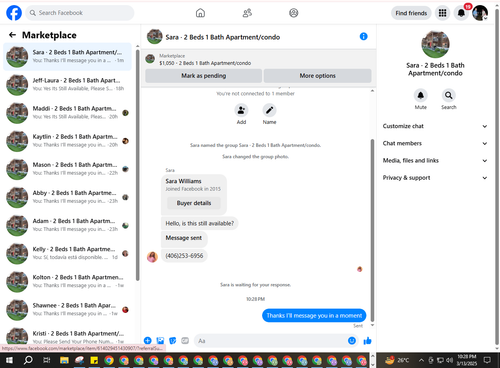Choose a sticker icon in composer
500x368 pixels.
click(173, 340)
